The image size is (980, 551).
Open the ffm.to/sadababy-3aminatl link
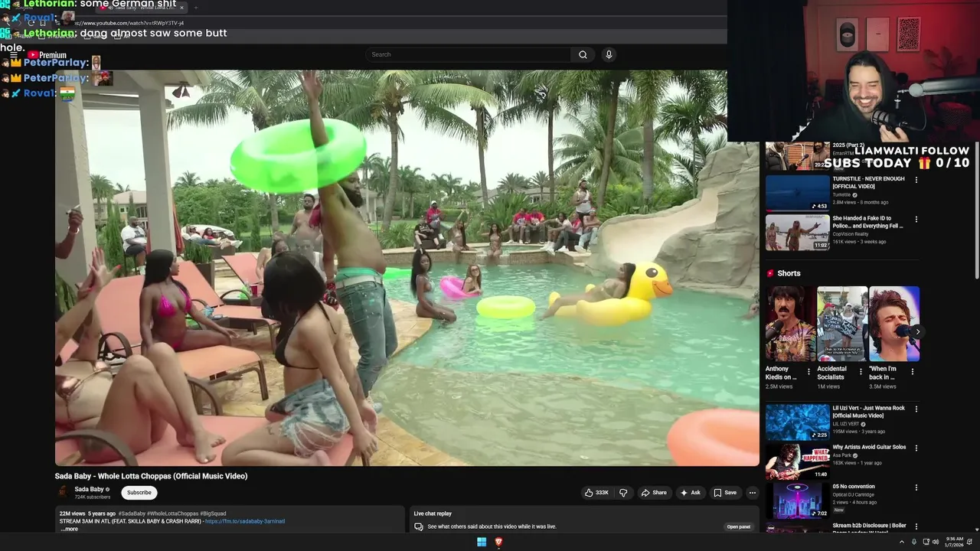[x=245, y=521]
